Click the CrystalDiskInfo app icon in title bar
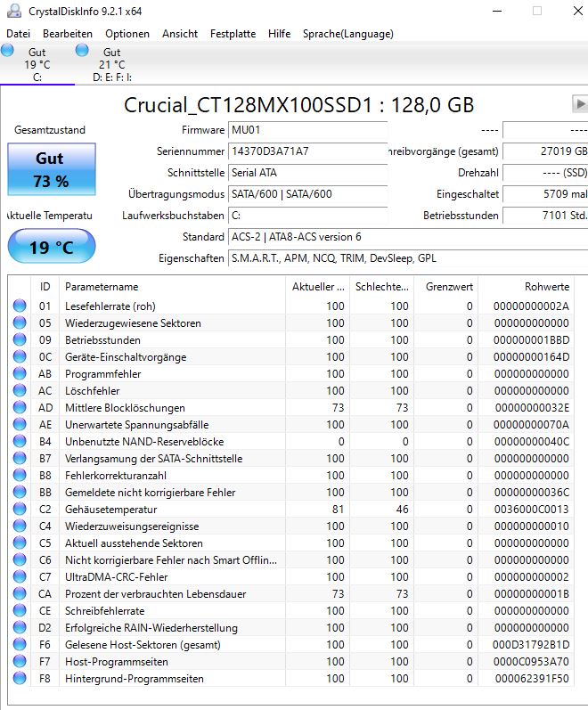 coord(14,11)
